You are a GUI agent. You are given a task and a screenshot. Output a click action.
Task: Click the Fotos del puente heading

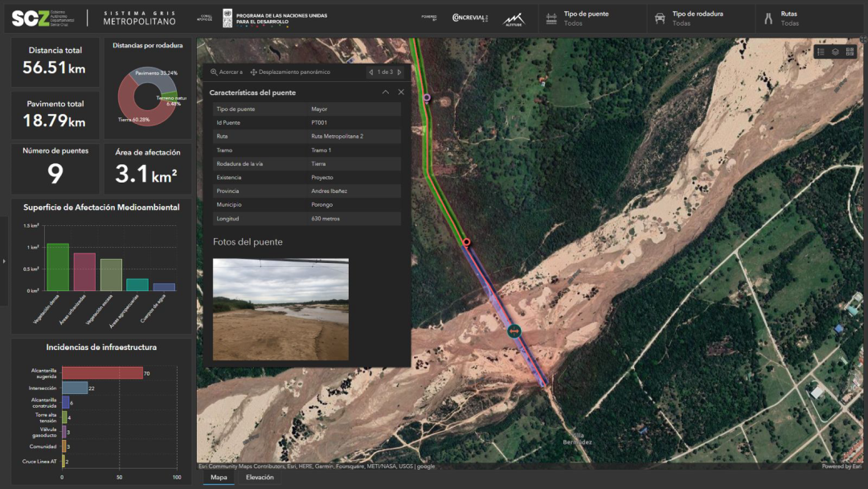248,242
